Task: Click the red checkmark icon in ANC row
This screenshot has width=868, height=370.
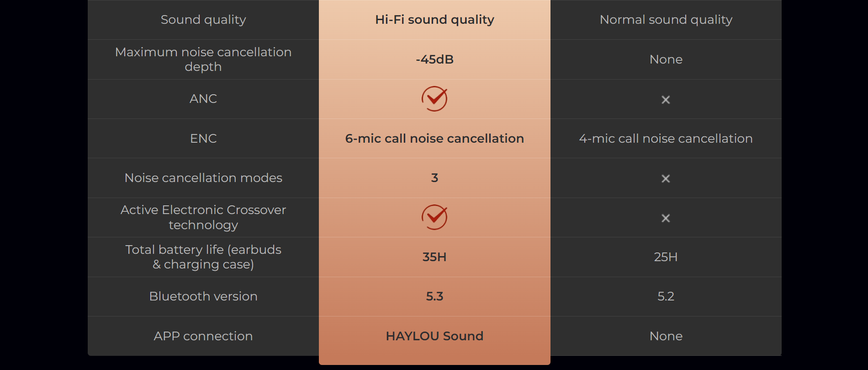Action: (x=434, y=99)
